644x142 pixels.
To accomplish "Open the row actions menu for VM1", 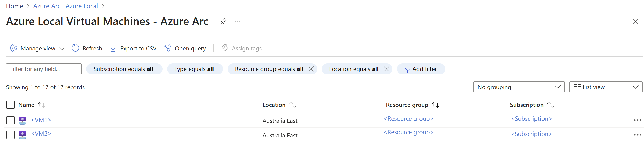I will tap(637, 120).
